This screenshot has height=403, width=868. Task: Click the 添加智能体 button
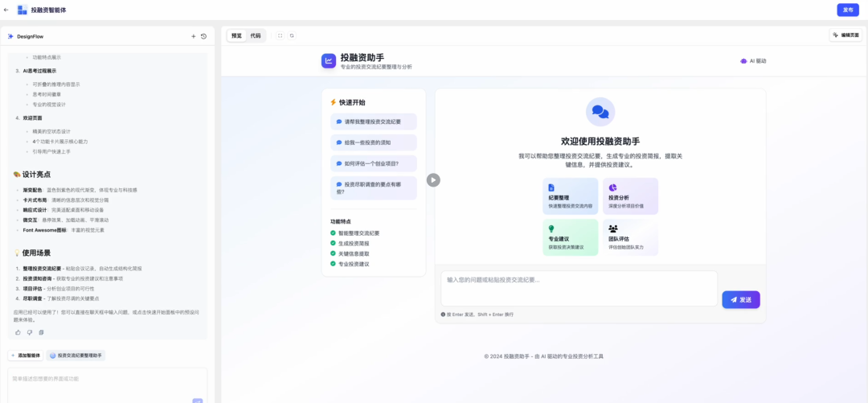(x=25, y=356)
